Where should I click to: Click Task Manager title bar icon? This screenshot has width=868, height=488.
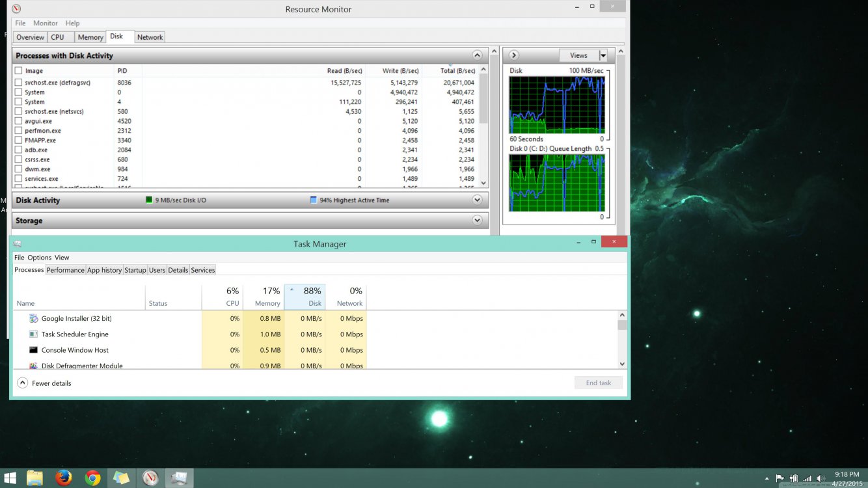pyautogui.click(x=18, y=244)
